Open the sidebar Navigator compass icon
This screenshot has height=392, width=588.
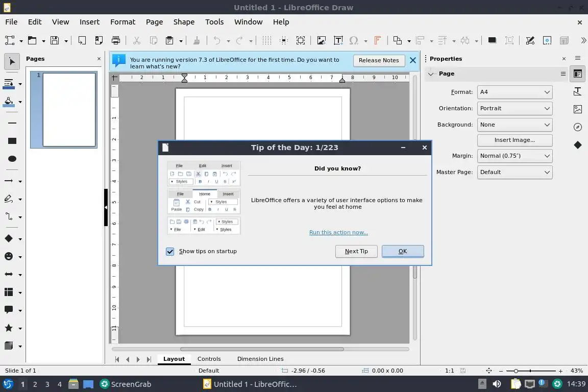pyautogui.click(x=578, y=127)
